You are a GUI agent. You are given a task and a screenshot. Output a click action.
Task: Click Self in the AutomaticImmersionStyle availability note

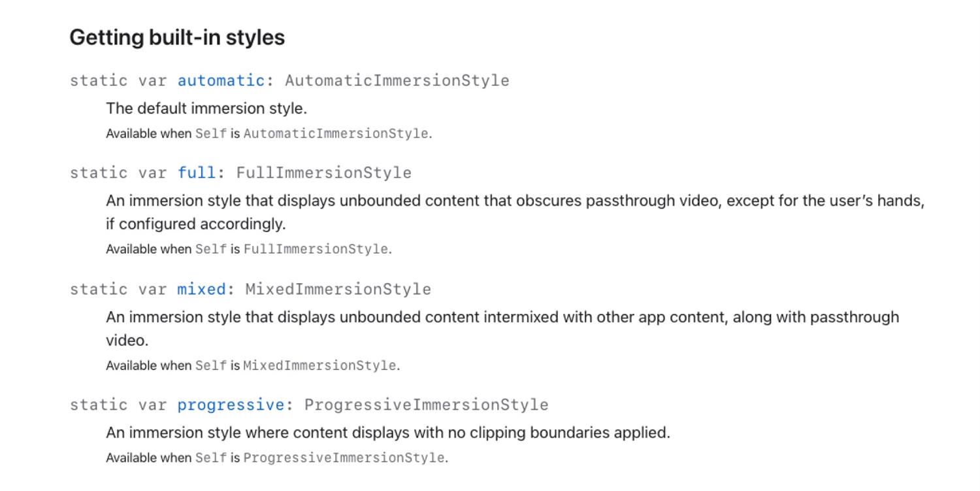(211, 133)
